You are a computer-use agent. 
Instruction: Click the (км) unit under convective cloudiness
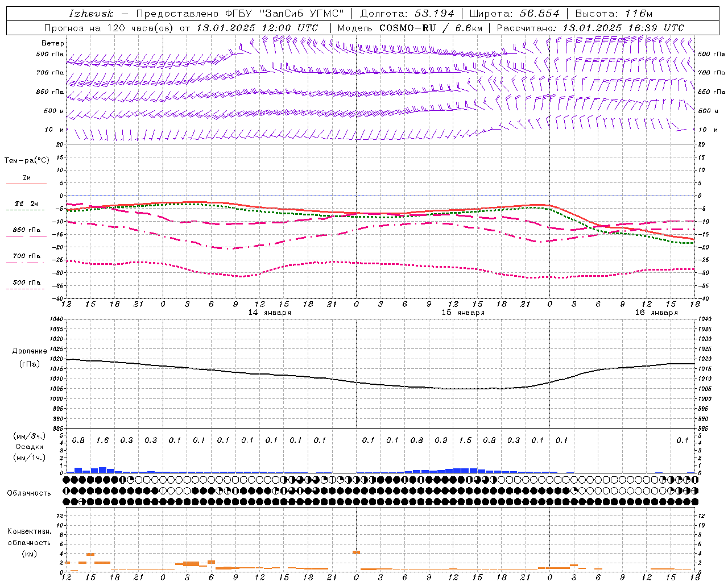coord(29,554)
